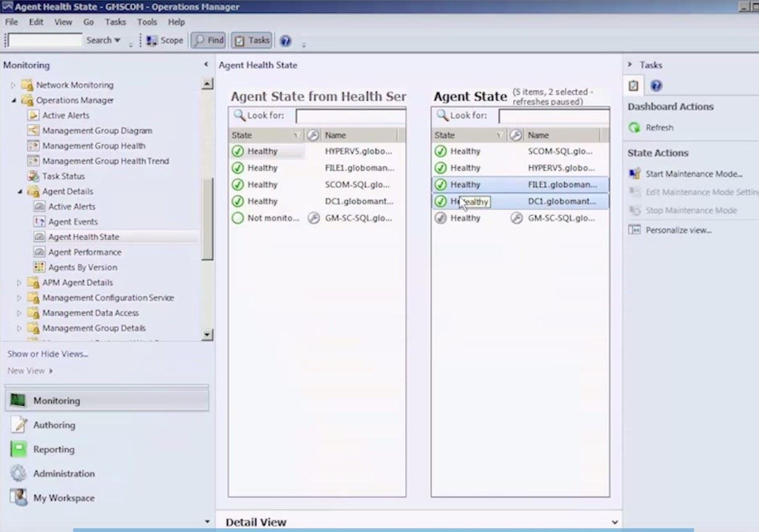This screenshot has width=759, height=532.
Task: Click the Scope toolbar button
Action: (x=165, y=41)
